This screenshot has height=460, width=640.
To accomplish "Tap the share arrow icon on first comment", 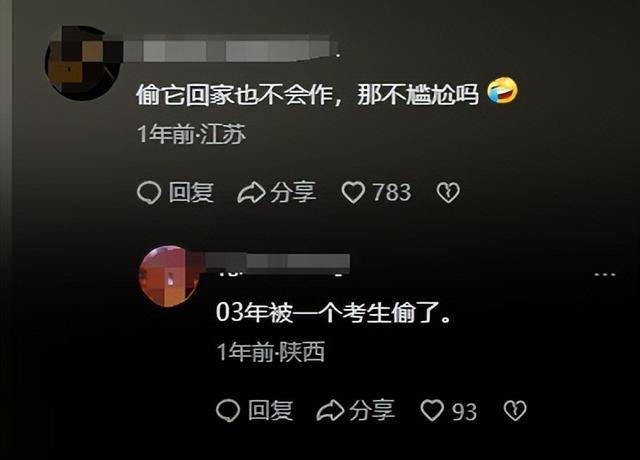I will click(251, 193).
